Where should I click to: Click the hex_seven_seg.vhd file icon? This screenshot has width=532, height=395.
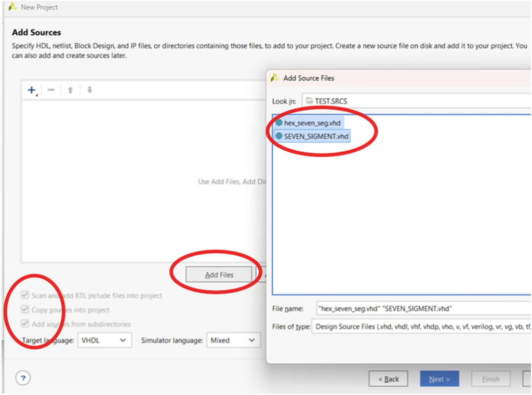pyautogui.click(x=279, y=123)
